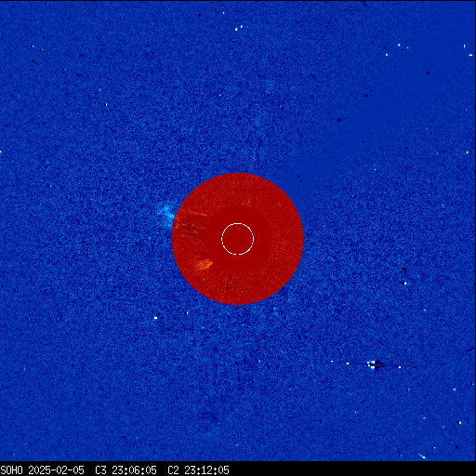Click the dark red inner occulter ring around the Sun

coord(238,239)
